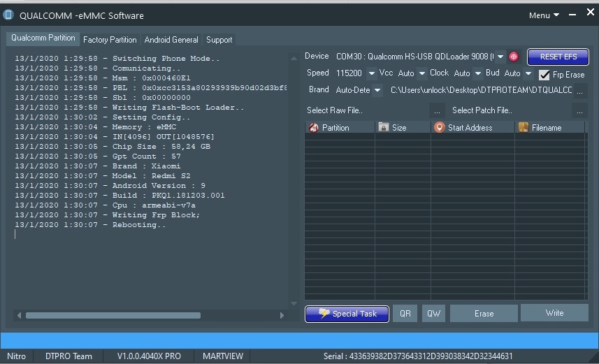599x364 pixels.
Task: Minimize the QUALCOMM eMMC Software window
Action: coord(572,15)
